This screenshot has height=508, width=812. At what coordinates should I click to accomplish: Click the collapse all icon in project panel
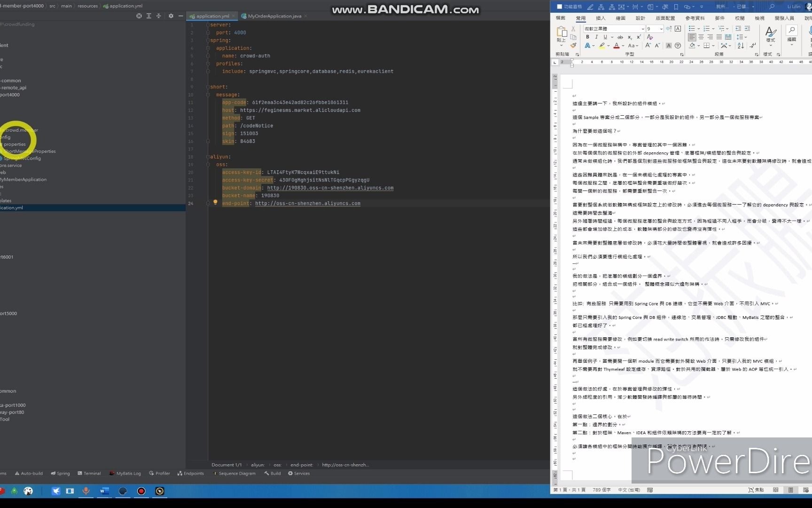pyautogui.click(x=158, y=16)
